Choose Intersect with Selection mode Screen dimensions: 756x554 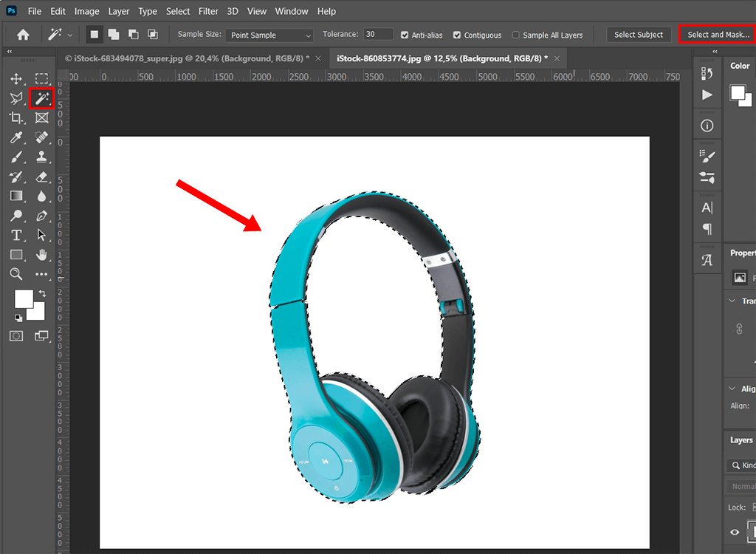pyautogui.click(x=152, y=34)
